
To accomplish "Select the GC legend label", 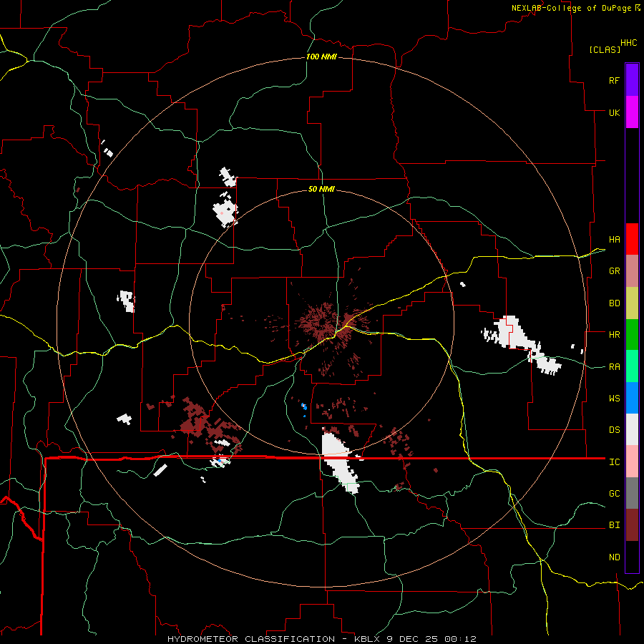I will point(614,493).
